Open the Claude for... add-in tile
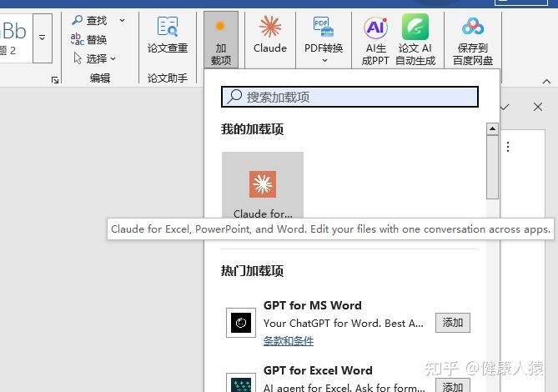 click(263, 185)
